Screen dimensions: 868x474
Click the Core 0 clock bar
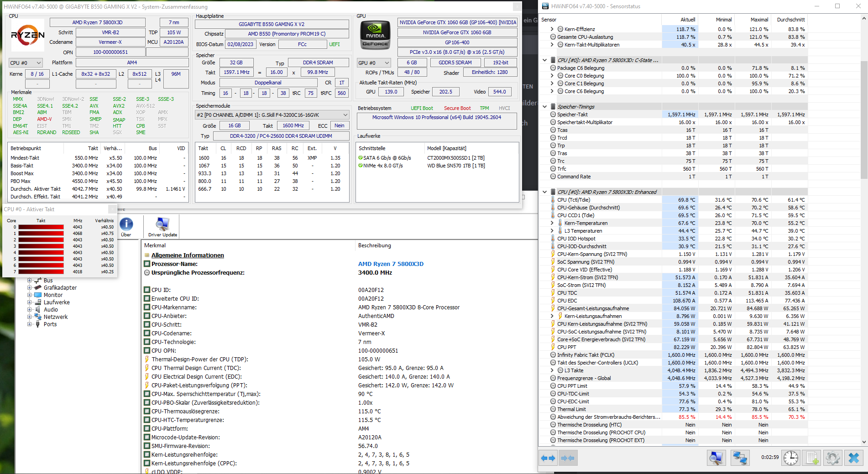click(x=41, y=227)
